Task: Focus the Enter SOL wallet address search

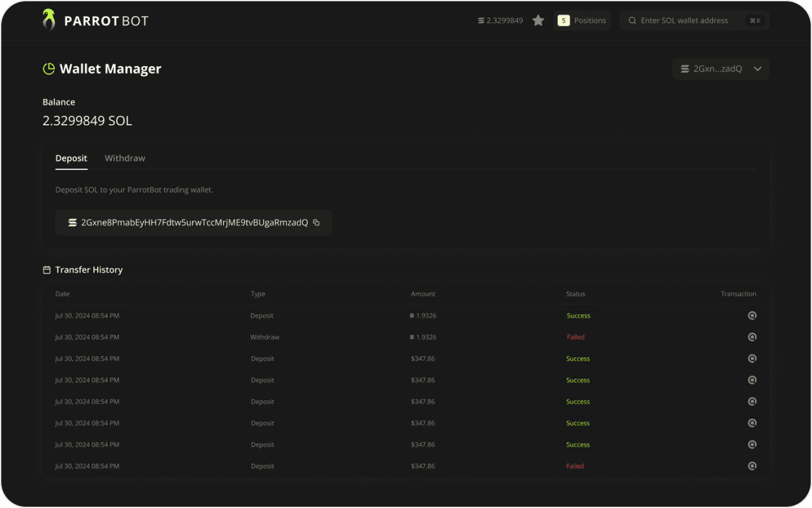Action: [x=694, y=21]
